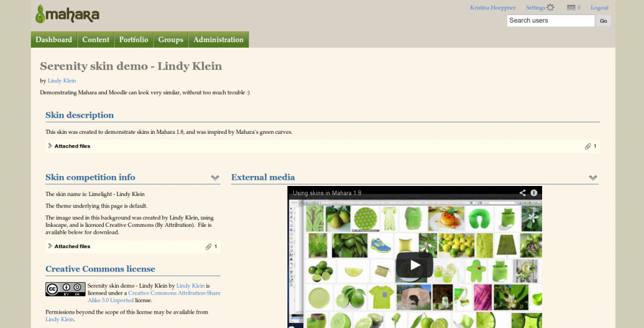Open Kristina Hoeppner profile link
This screenshot has width=644, height=328.
click(493, 8)
